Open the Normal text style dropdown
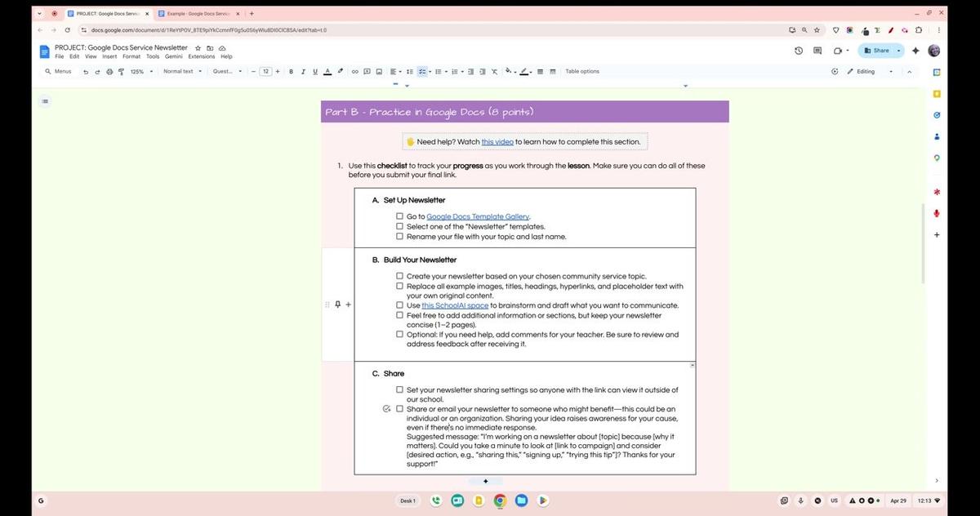Viewport: 980px width, 516px height. [x=182, y=72]
